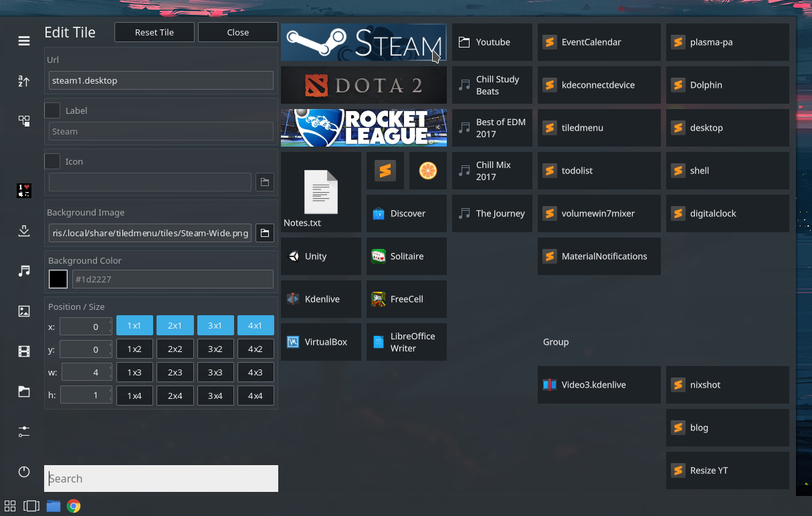Launch the Solitaire tile
812x516 pixels.
point(407,256)
